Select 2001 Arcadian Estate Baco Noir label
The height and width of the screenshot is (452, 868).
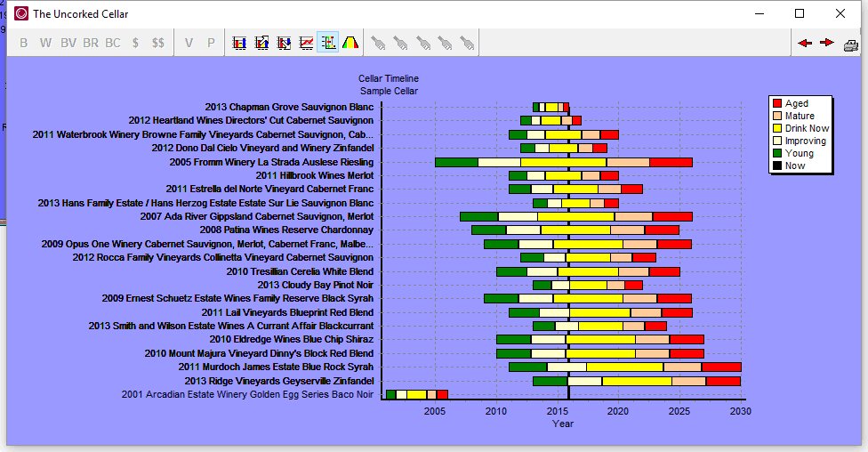pyautogui.click(x=247, y=394)
